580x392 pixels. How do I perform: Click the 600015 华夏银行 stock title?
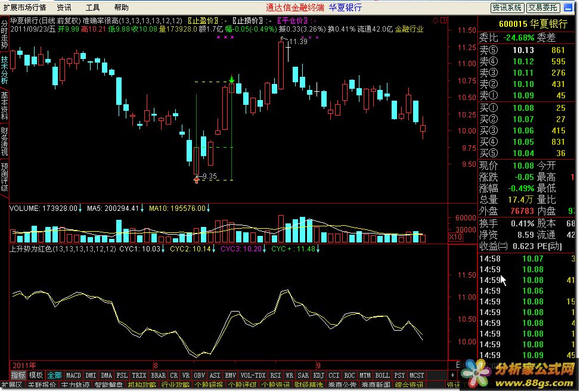click(533, 24)
